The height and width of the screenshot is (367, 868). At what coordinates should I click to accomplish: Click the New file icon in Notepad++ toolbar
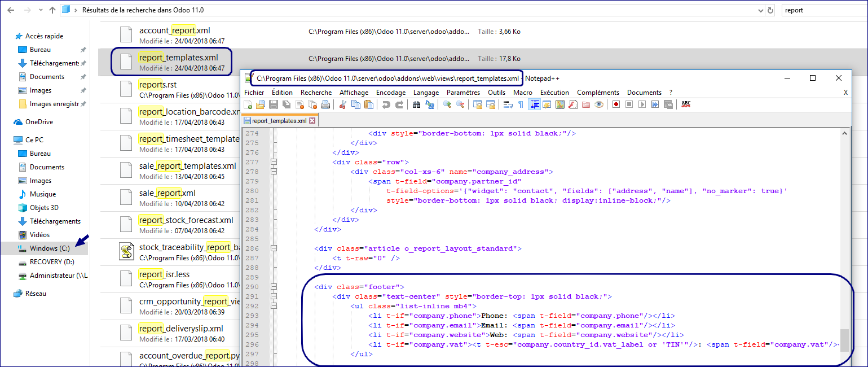click(x=248, y=104)
